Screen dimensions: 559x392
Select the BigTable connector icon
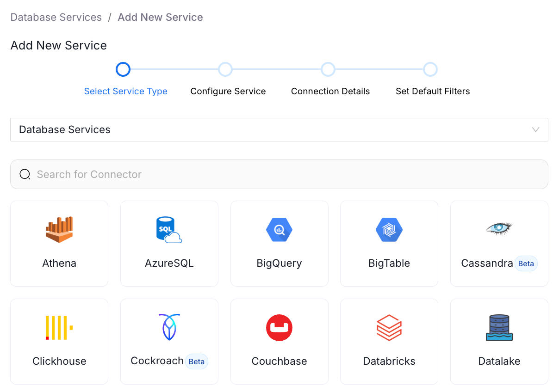[389, 230]
